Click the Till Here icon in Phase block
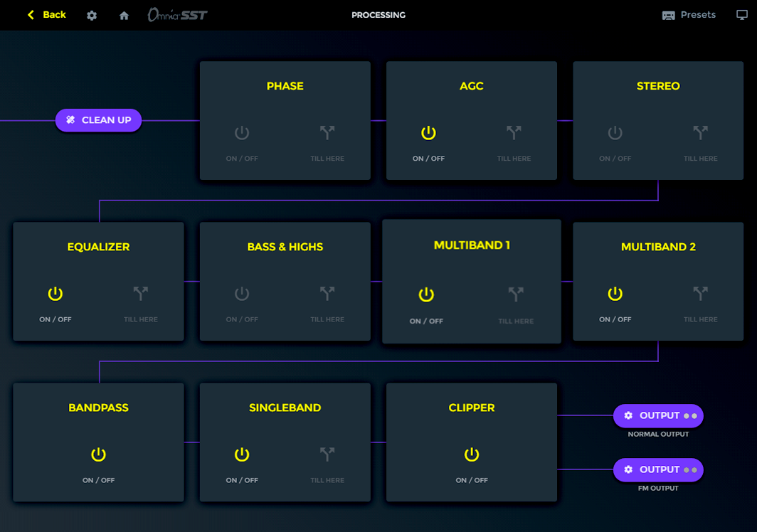The image size is (757, 532). (x=327, y=132)
